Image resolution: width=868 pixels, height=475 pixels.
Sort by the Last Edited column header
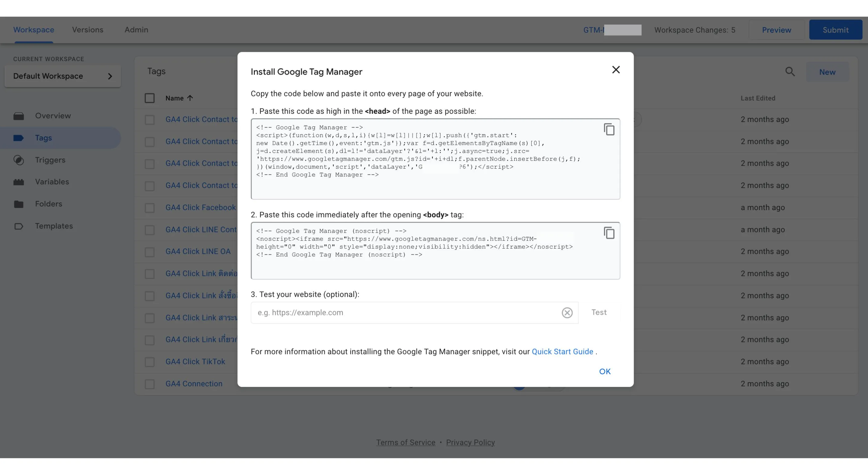tap(757, 98)
